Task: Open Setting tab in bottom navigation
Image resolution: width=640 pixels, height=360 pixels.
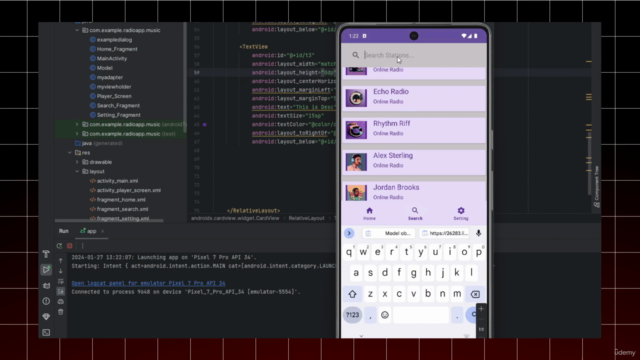Action: click(461, 213)
